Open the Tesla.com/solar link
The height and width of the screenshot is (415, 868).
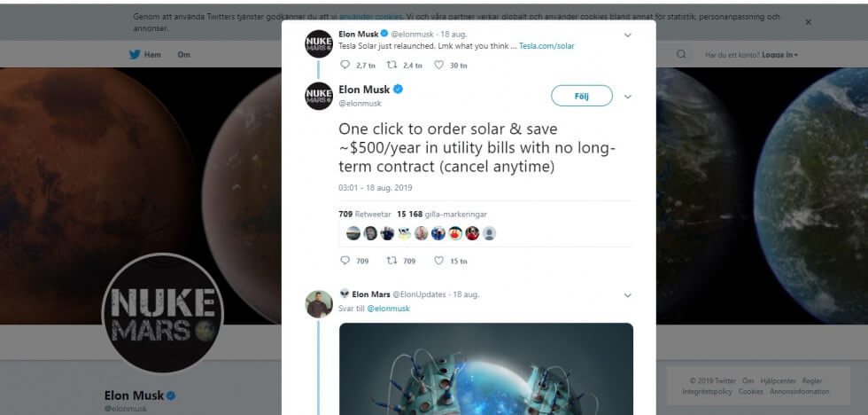(x=546, y=45)
